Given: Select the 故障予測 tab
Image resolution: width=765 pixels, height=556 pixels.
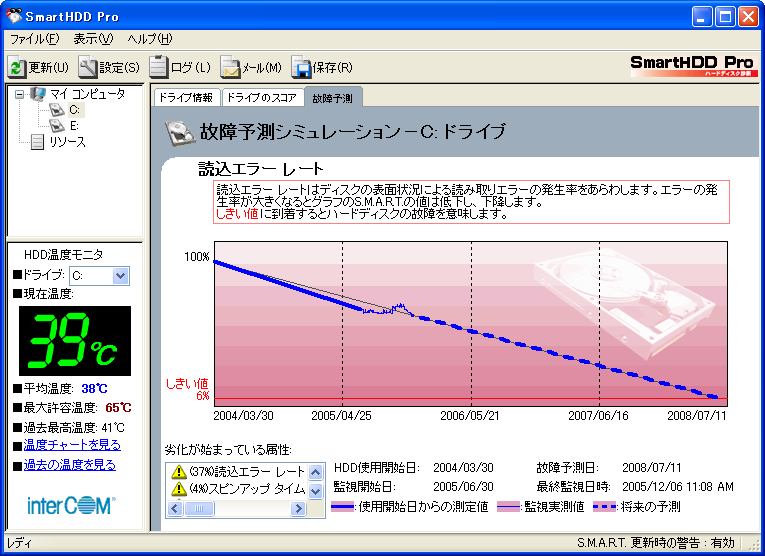Looking at the screenshot, I should click(x=333, y=98).
